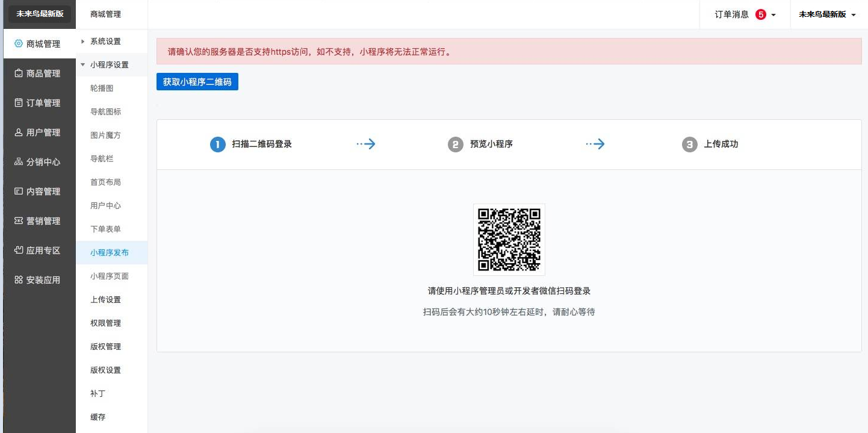The width and height of the screenshot is (868, 433).
Task: Click the 获取小程序二维码 button
Action: [x=197, y=82]
